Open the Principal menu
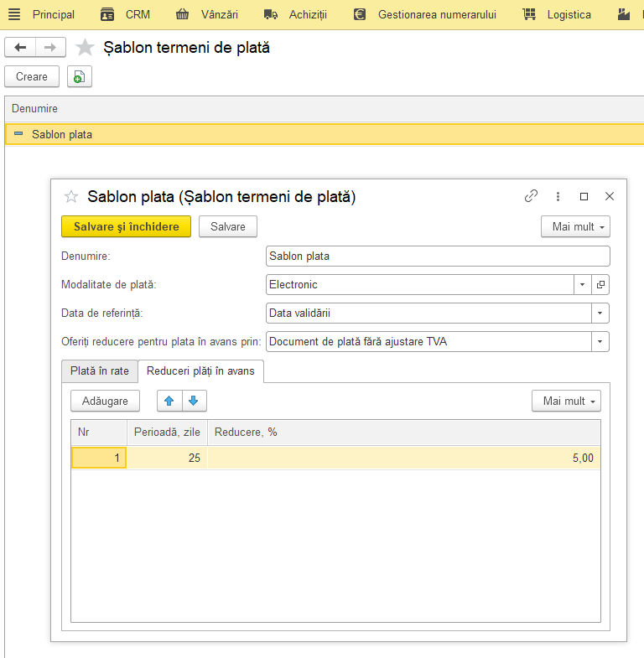 click(x=54, y=15)
